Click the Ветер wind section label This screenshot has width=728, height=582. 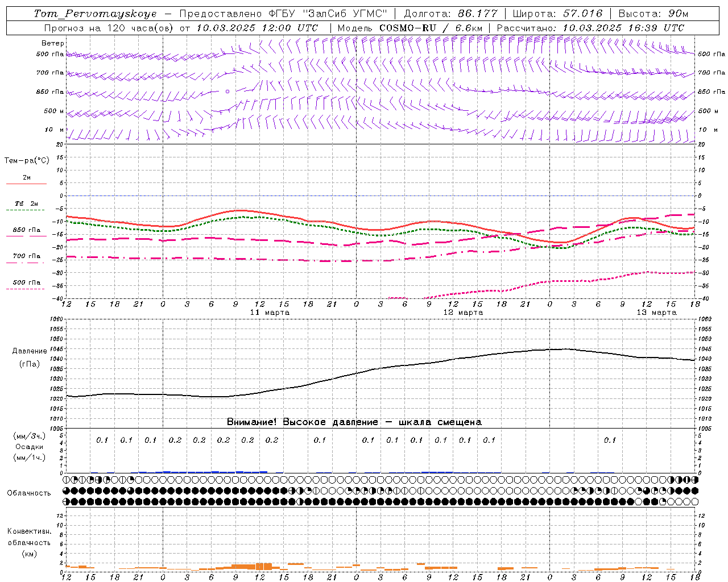coord(53,43)
